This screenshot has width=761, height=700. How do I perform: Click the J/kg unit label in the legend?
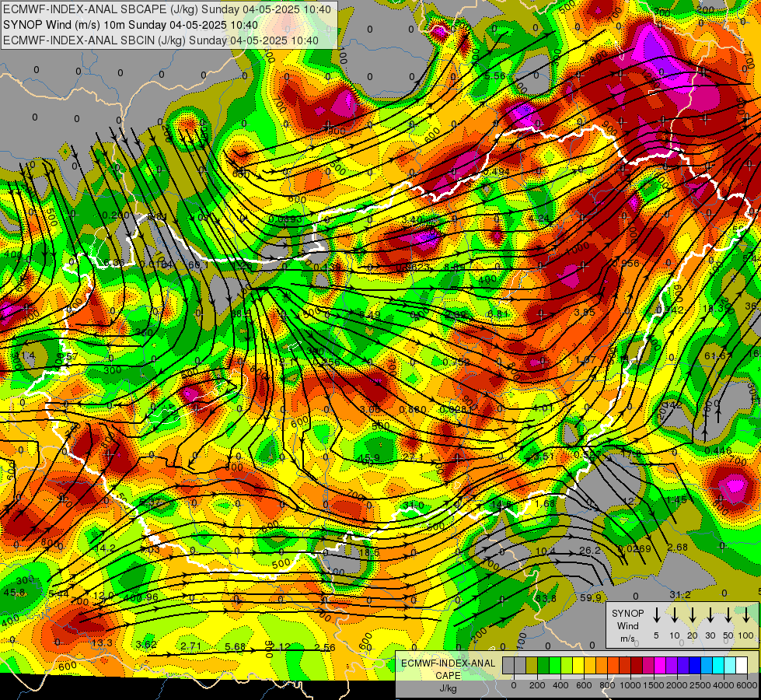click(448, 688)
